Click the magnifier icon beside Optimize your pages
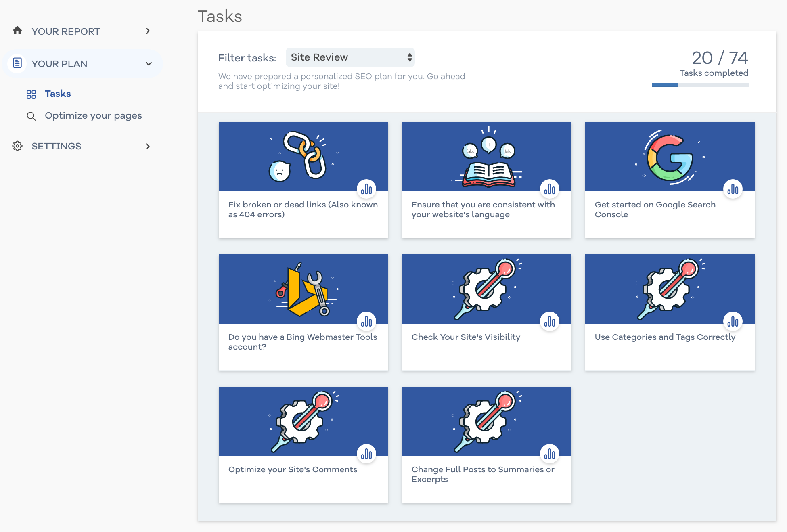This screenshot has width=787, height=532. click(31, 116)
